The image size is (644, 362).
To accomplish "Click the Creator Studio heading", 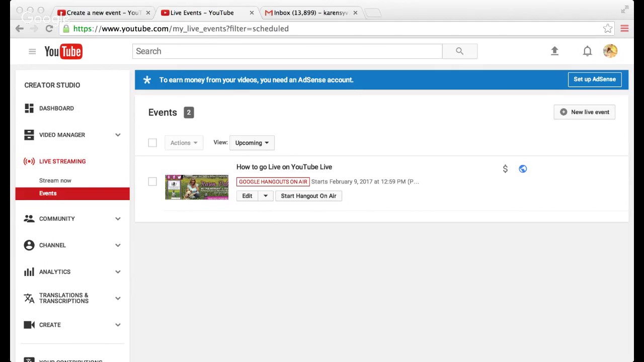I will tap(52, 85).
